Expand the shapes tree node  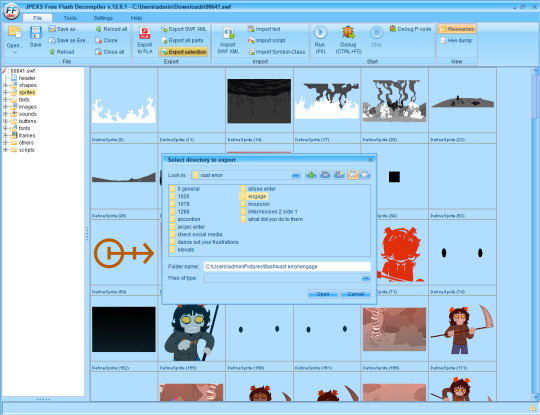(x=5, y=85)
